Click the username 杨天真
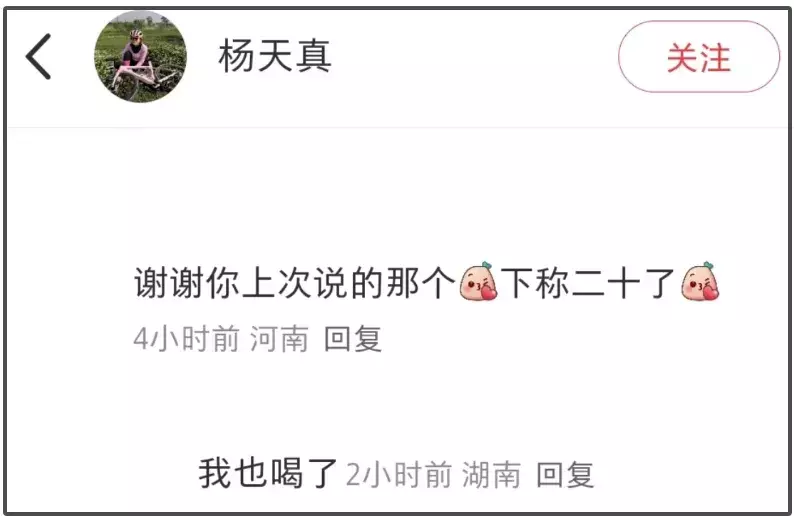The image size is (794, 517). pyautogui.click(x=275, y=56)
